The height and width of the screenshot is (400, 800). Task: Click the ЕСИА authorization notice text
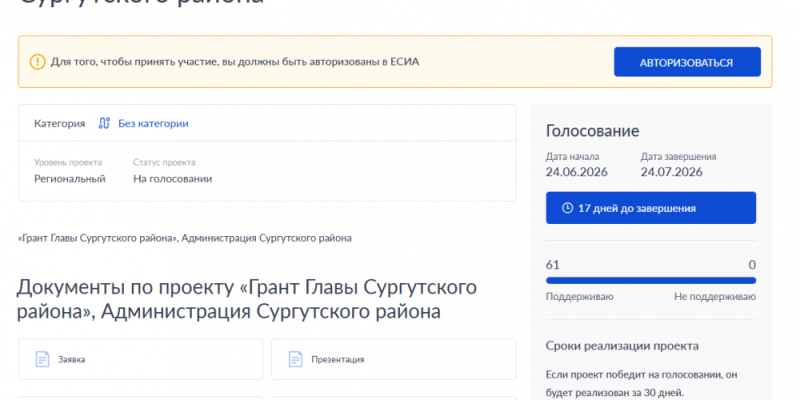coord(235,62)
